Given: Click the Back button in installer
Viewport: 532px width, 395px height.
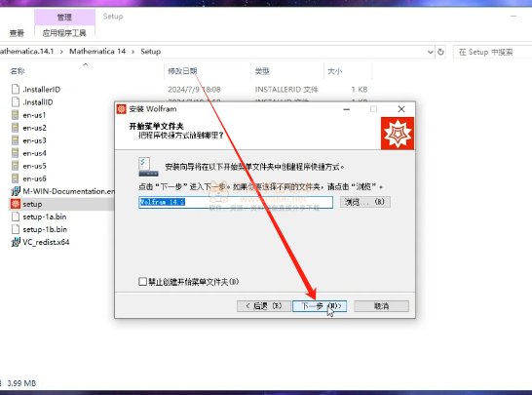Looking at the screenshot, I should (x=264, y=306).
